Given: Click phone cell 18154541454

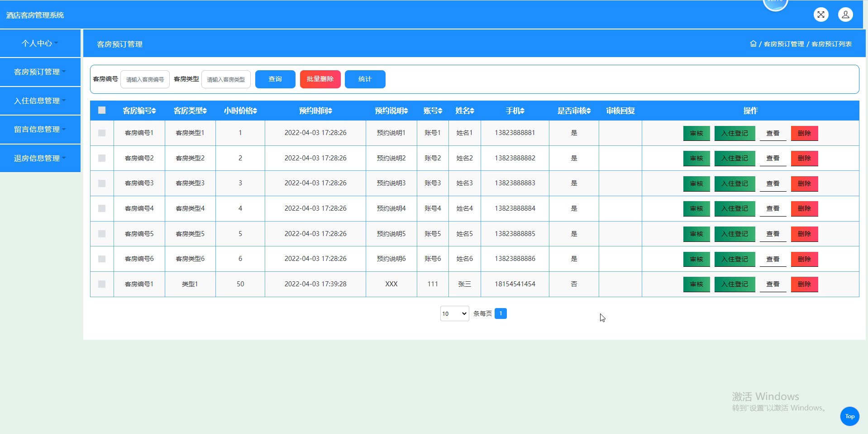Looking at the screenshot, I should pyautogui.click(x=515, y=284).
